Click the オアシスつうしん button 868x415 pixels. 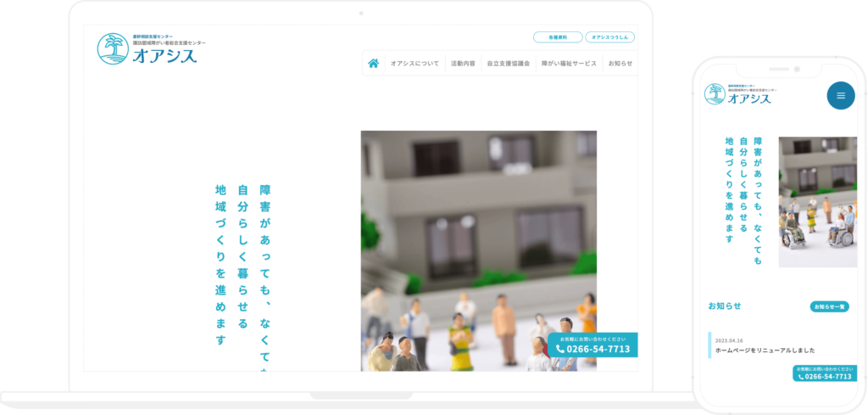(610, 37)
